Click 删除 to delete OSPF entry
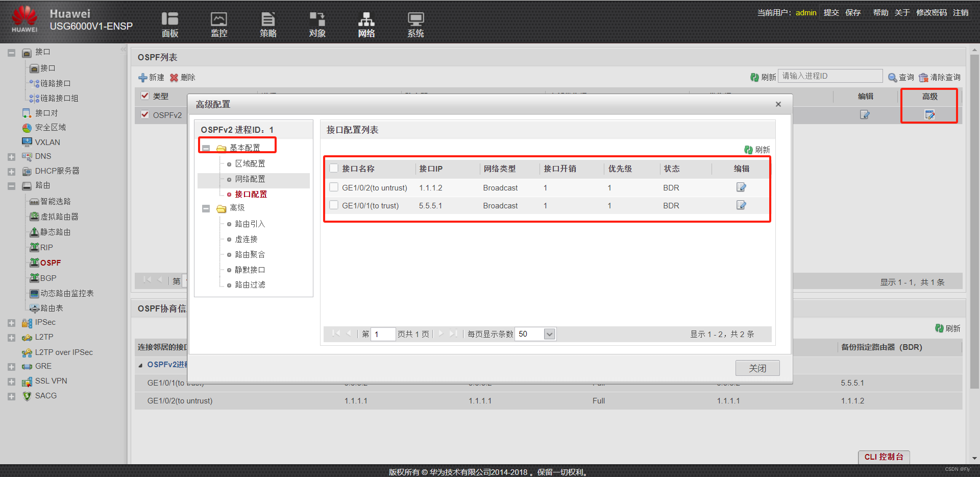The height and width of the screenshot is (477, 980). point(183,78)
